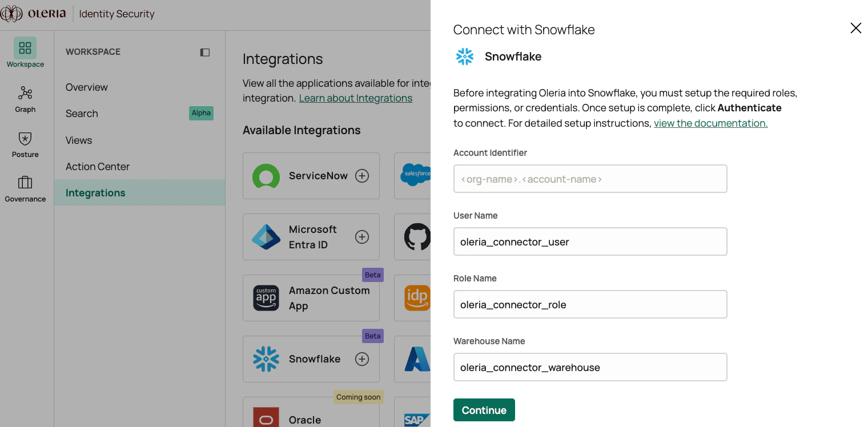This screenshot has width=868, height=427.
Task: Click the Beta badge on Snowflake card
Action: (x=373, y=336)
